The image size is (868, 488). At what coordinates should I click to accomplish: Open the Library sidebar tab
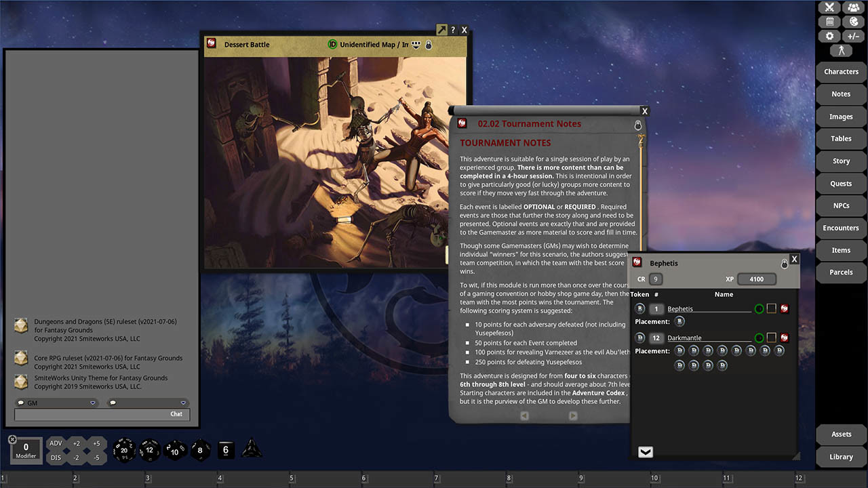click(841, 456)
